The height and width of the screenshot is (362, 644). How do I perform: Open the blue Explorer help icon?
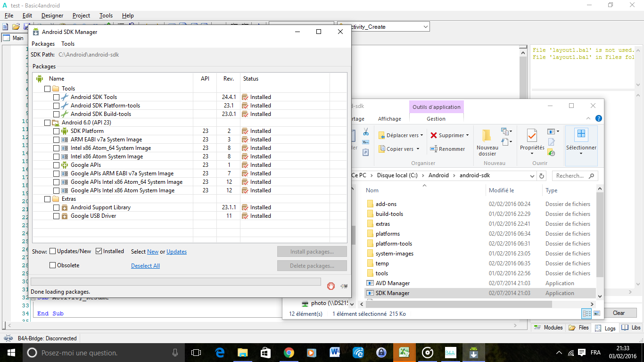[x=598, y=119]
